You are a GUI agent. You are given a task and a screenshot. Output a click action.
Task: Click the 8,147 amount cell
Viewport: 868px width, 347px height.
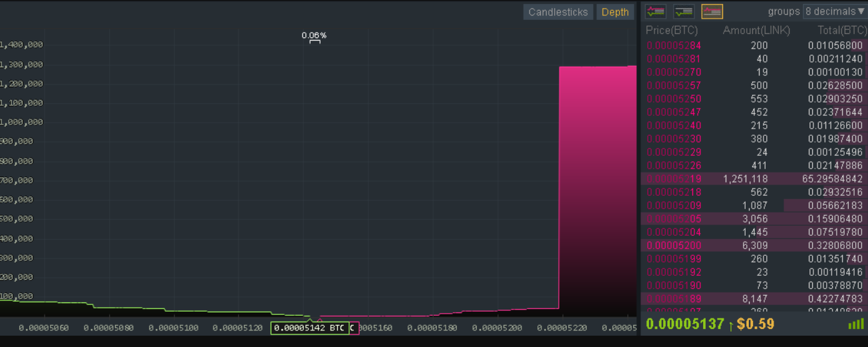tap(755, 298)
